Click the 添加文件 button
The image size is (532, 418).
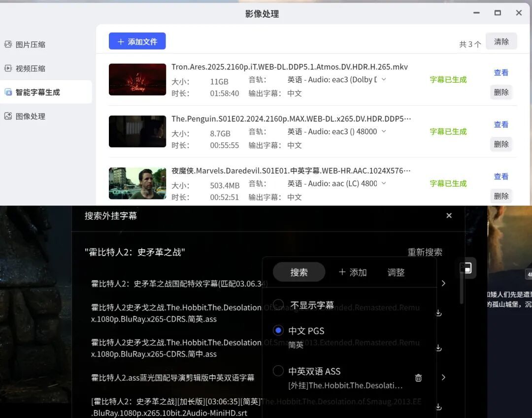(137, 41)
